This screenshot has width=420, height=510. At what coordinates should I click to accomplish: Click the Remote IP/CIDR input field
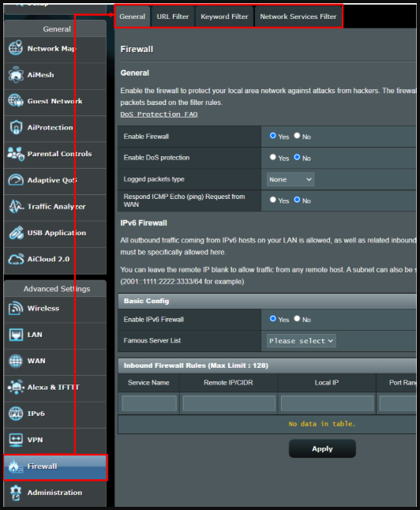(229, 403)
